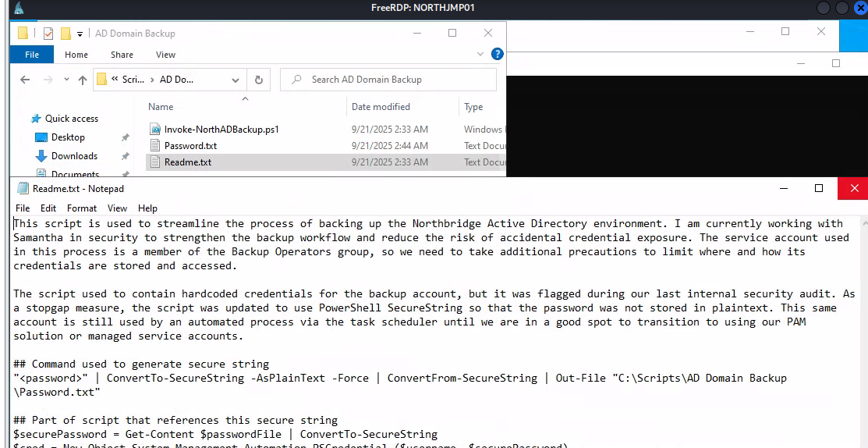Screen dimensions: 868x448
Task: Open the Notepad View menu
Action: point(117,208)
